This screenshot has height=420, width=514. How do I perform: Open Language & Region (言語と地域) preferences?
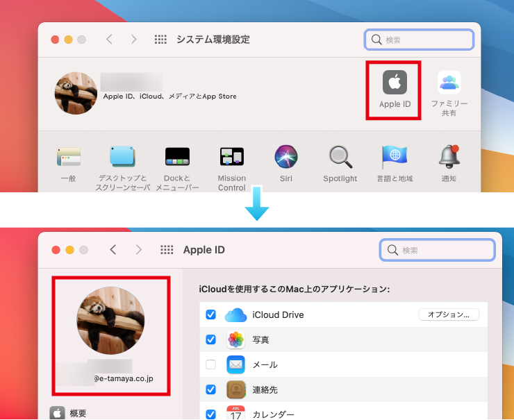[395, 157]
